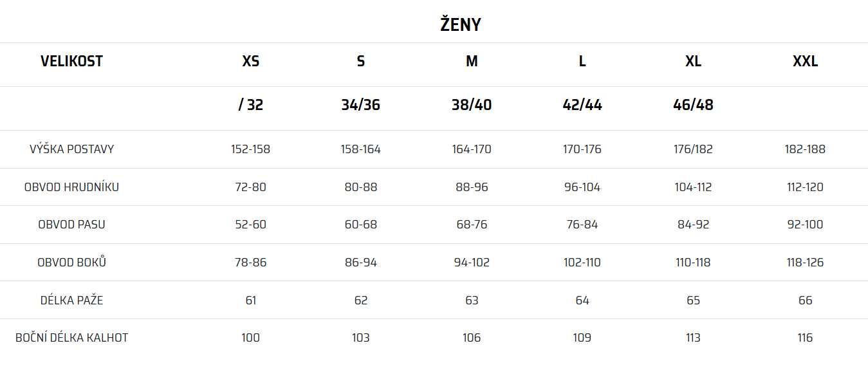Screen dimensions: 868x370
Task: Select the 96-104 chest circumference value
Action: pos(582,187)
